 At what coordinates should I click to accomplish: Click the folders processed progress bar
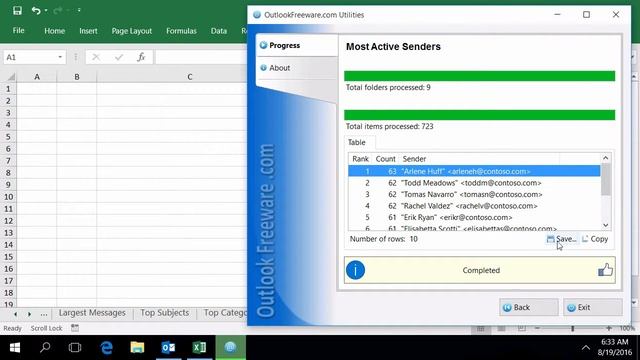pos(480,76)
